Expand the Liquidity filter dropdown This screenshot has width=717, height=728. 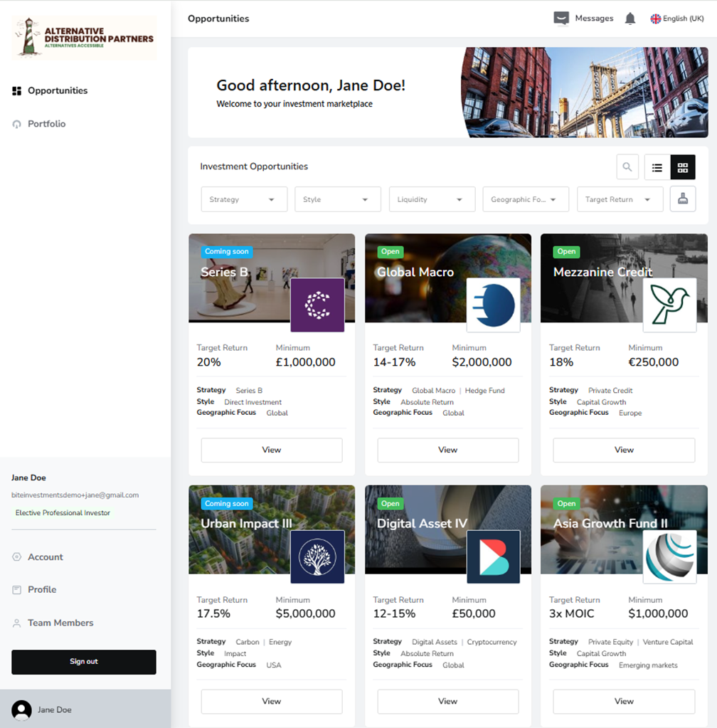(x=432, y=199)
